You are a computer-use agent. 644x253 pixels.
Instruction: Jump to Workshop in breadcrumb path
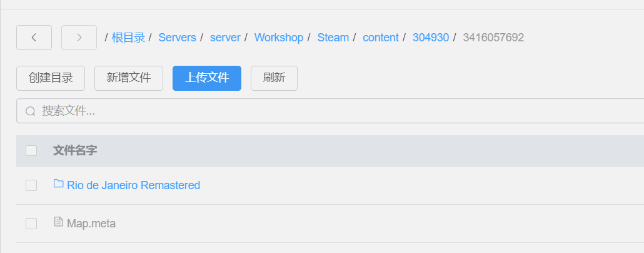coord(278,38)
